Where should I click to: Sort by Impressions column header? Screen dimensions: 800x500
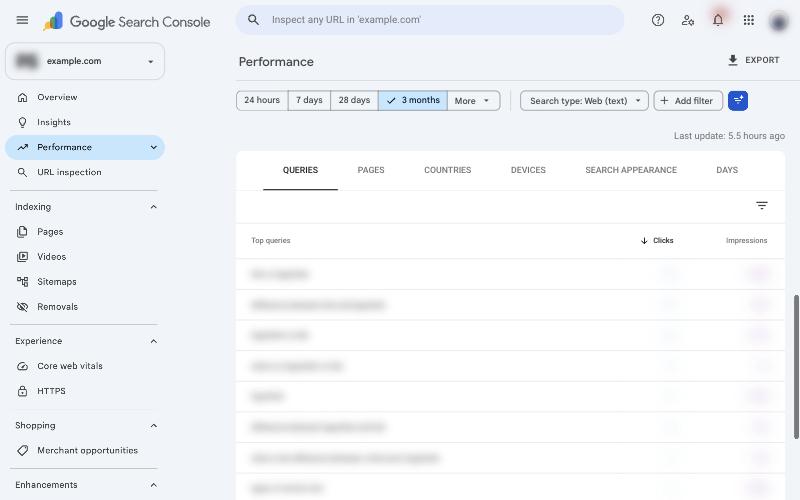coord(746,240)
